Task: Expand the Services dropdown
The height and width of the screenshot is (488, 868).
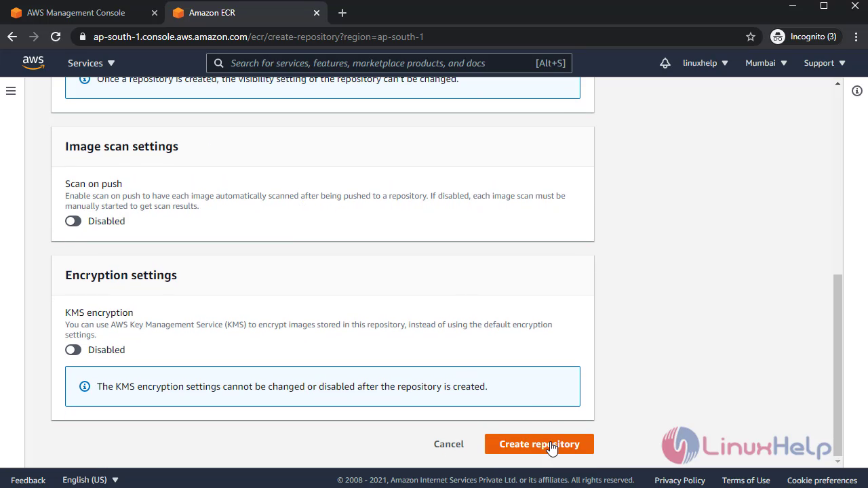Action: (x=92, y=63)
